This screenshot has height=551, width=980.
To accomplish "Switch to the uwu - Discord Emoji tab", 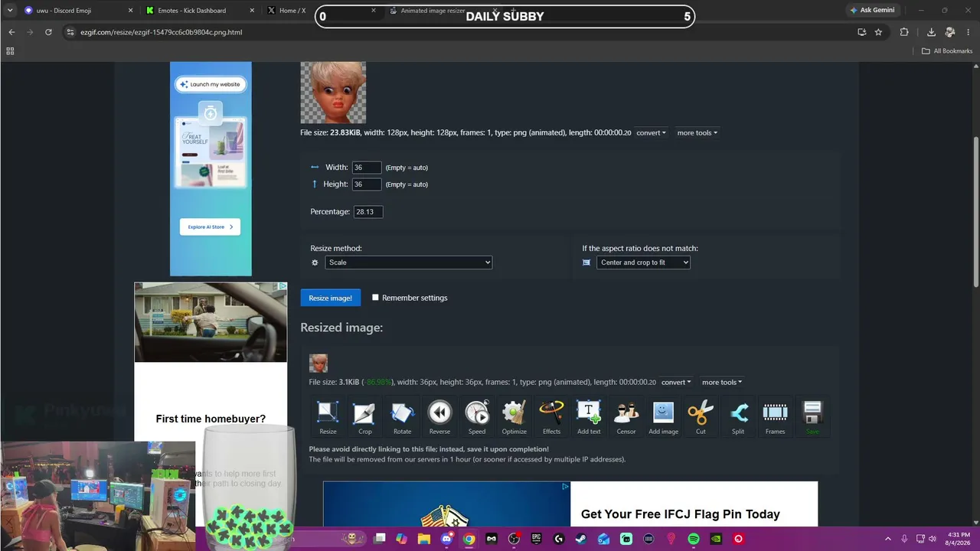I will coord(77,11).
